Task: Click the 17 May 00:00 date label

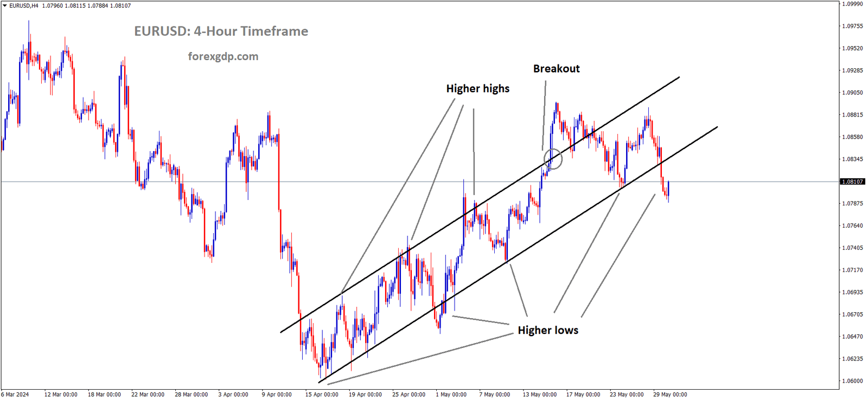Action: point(583,395)
